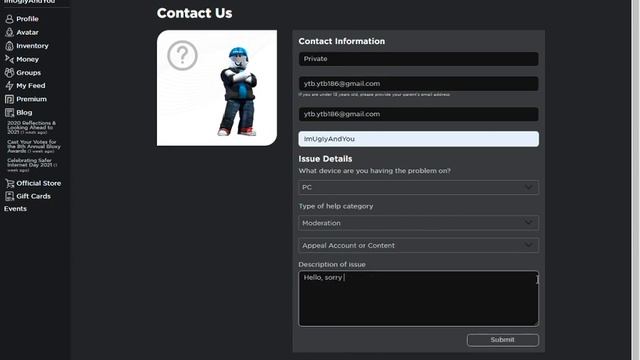Select the Groups menu label
Image resolution: width=640 pixels, height=360 pixels.
coord(29,73)
